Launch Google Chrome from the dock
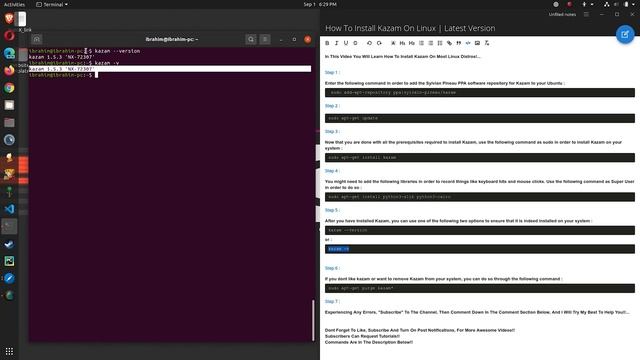640x360 pixels. (x=9, y=88)
